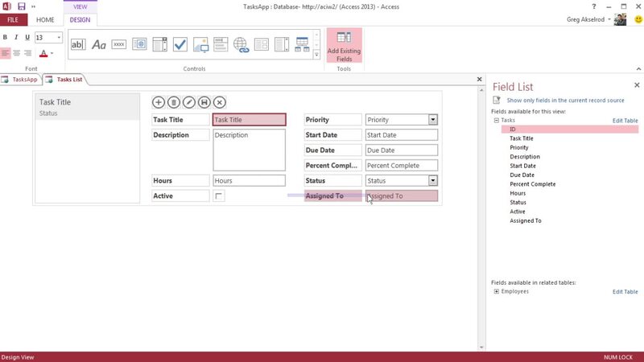Click the Save action bar button
Viewport: 644px width, 362px height.
coord(204,102)
